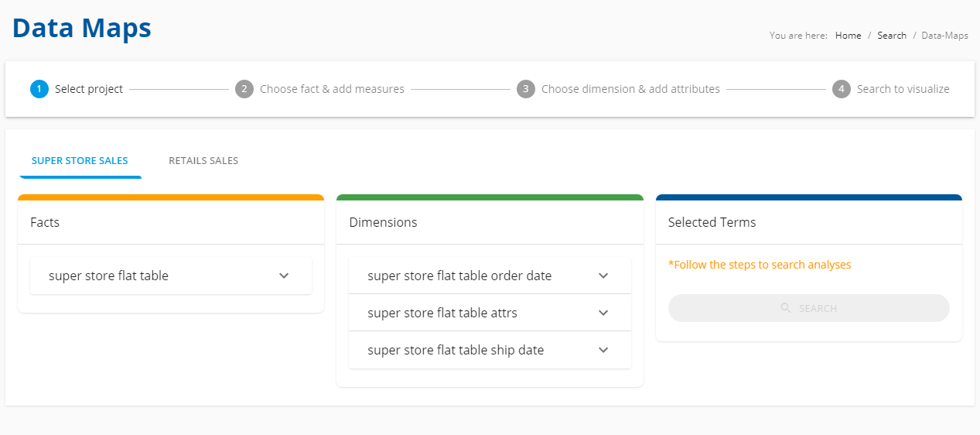Click the step 1 circle icon
The width and height of the screenshot is (980, 435).
pos(39,89)
